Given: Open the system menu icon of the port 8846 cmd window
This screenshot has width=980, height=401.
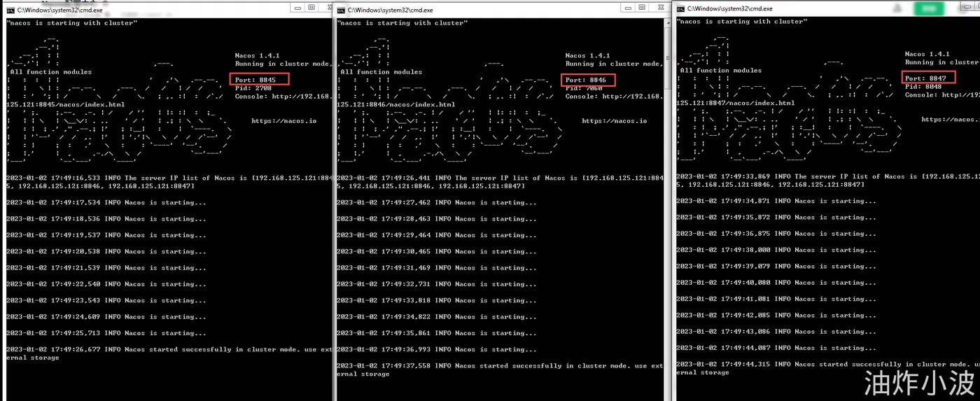Looking at the screenshot, I should (x=341, y=10).
